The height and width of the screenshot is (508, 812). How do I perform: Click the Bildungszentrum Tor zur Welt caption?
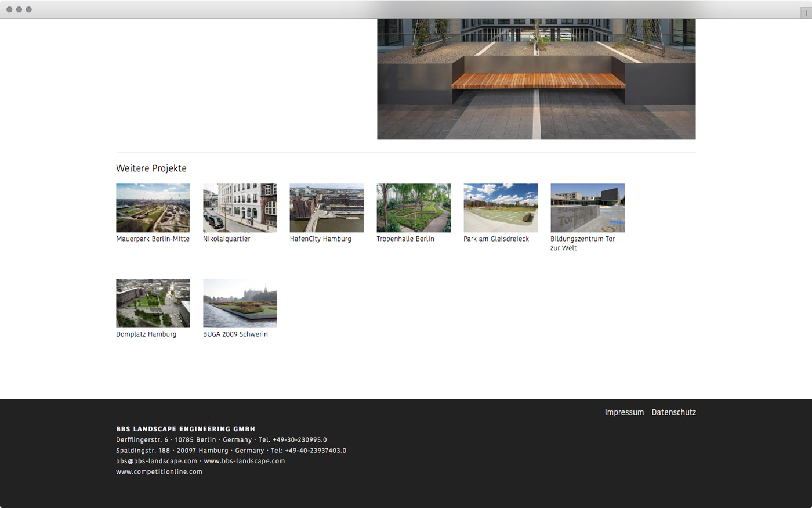[x=583, y=243]
